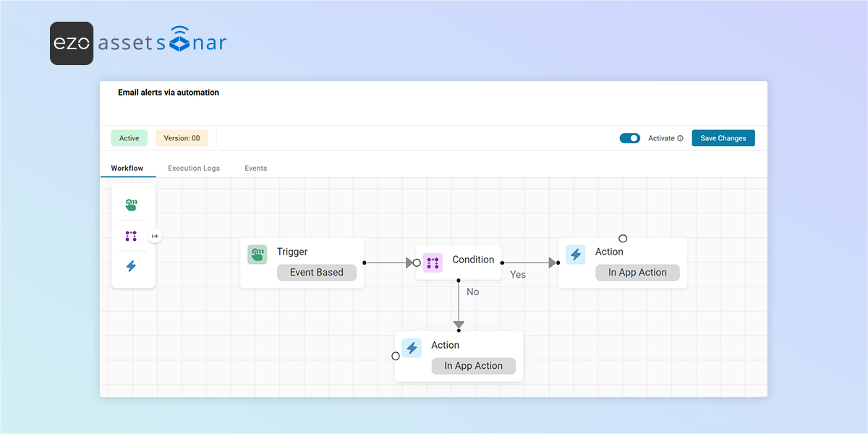Click the Event Based label on the Trigger node
This screenshot has width=868, height=434.
[x=317, y=272]
